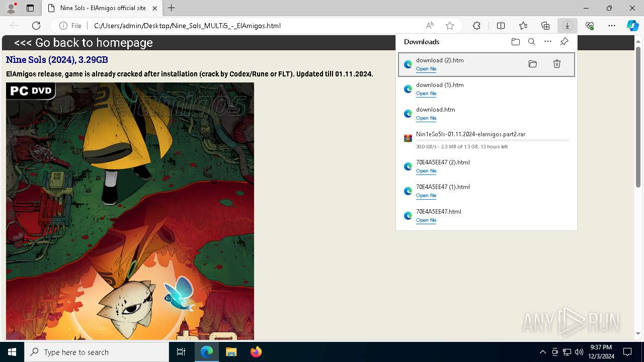Select download (1).htm file name
The width and height of the screenshot is (644, 362).
pos(440,85)
